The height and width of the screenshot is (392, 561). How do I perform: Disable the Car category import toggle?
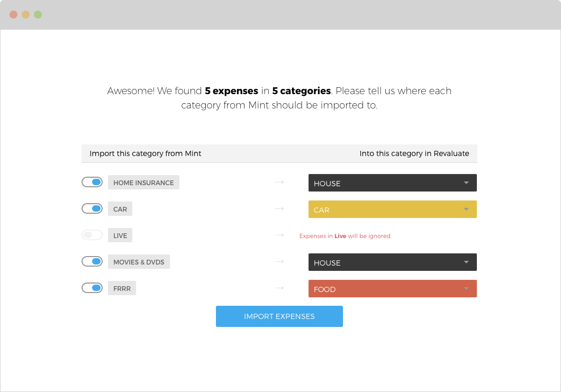tap(92, 209)
